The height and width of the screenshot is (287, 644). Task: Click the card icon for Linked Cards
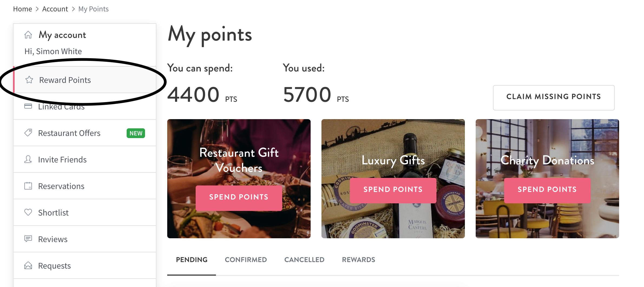pyautogui.click(x=28, y=106)
